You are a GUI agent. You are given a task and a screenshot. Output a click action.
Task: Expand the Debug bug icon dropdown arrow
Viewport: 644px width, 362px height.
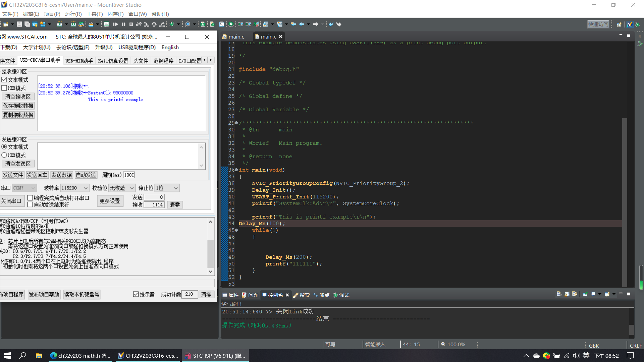coord(178,24)
